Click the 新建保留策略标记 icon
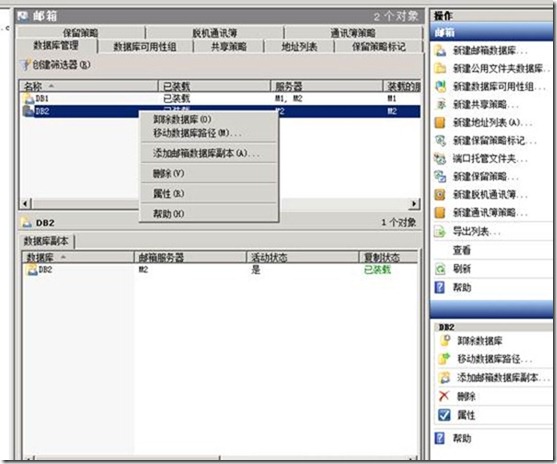Screen dimensions: 557x464 click(440, 141)
